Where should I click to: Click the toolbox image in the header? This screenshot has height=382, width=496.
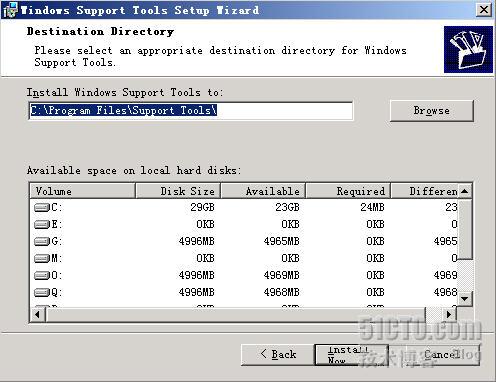pyautogui.click(x=468, y=49)
